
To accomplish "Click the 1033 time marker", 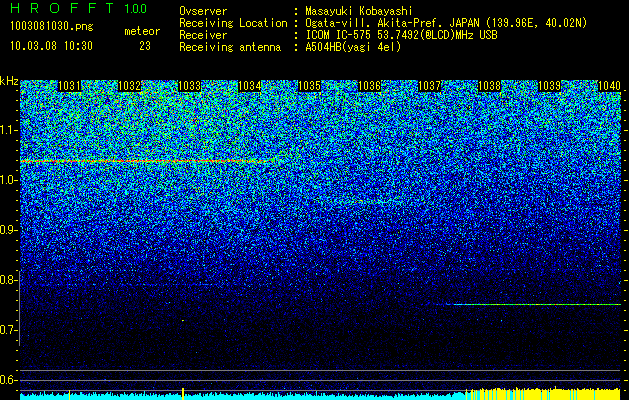I will [189, 86].
